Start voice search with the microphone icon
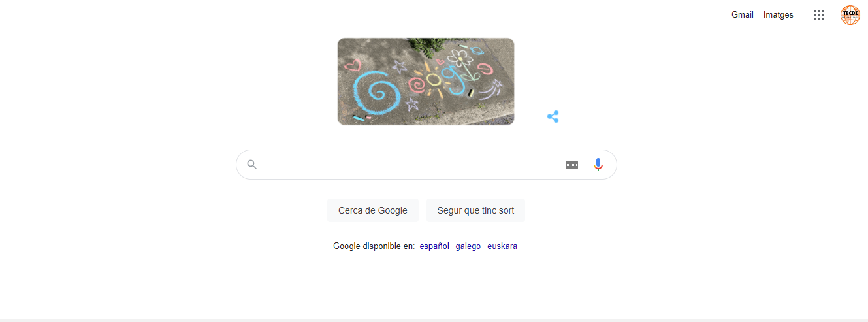Screen dimensions: 868x322 [x=598, y=165]
